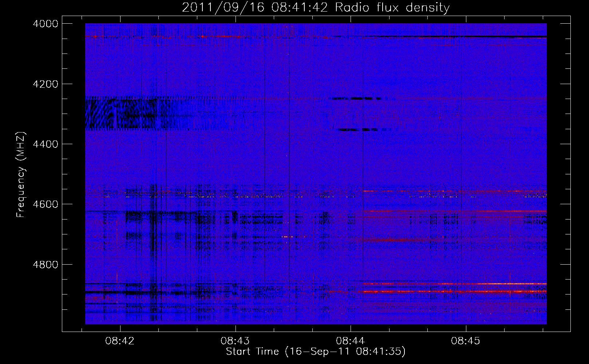Click the 'Frequency (MHZ)' y-axis title
The width and height of the screenshot is (589, 364).
pos(21,175)
